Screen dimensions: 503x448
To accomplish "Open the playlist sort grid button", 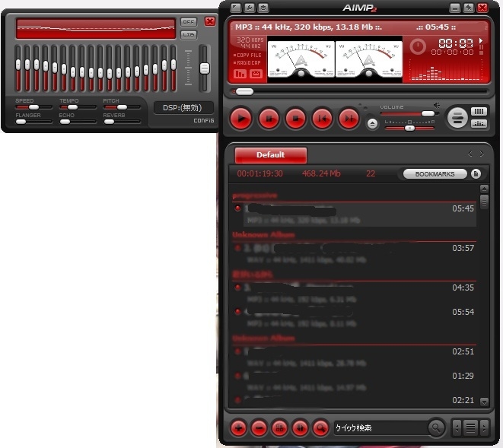I will pos(279,427).
